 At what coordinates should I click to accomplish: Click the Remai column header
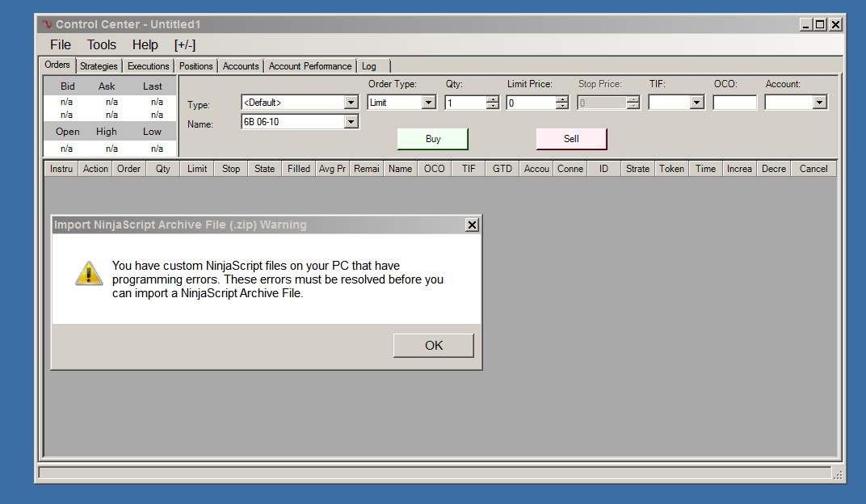coord(367,169)
